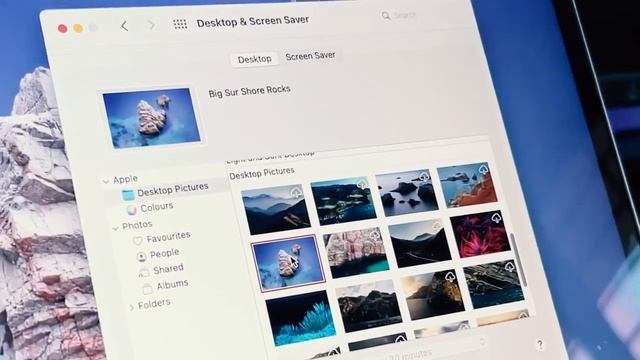Image resolution: width=640 pixels, height=360 pixels.
Task: Choose the misty blue mountains wallpaper
Action: (x=276, y=209)
